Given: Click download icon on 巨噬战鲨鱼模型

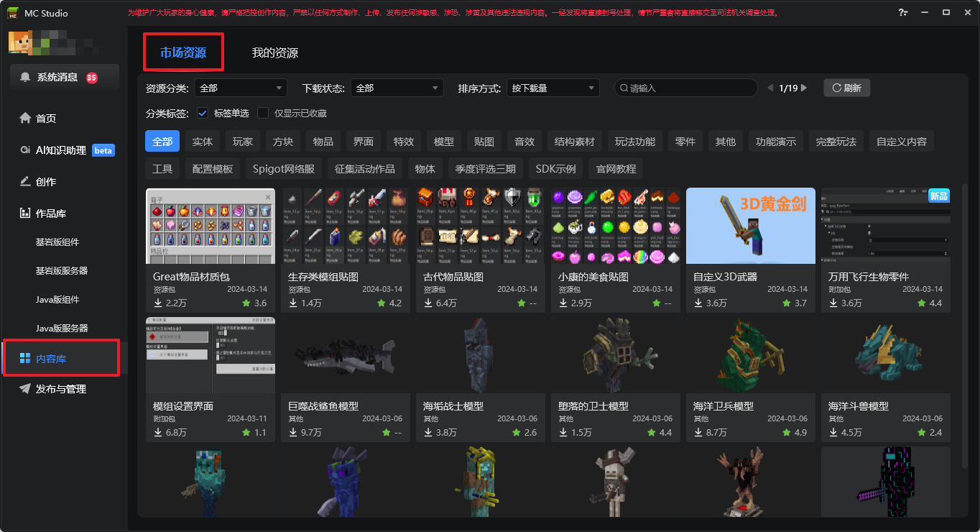Looking at the screenshot, I should (x=293, y=433).
